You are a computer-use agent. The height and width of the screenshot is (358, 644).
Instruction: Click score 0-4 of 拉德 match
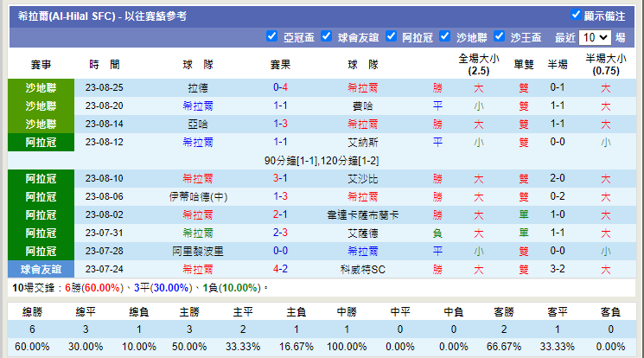[x=281, y=87]
